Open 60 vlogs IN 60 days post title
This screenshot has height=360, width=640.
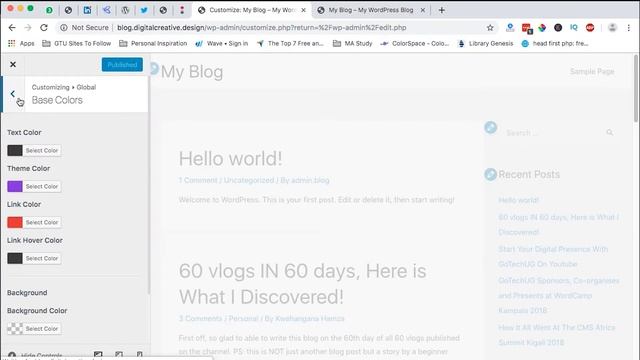point(302,284)
